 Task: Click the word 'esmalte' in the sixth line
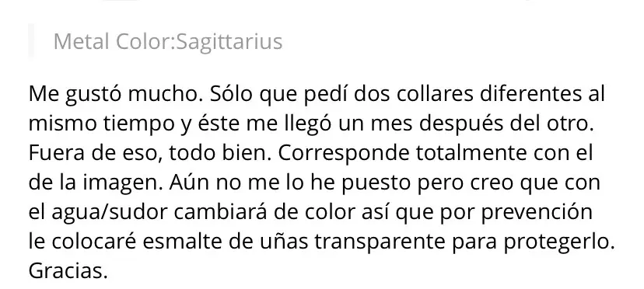coord(182,242)
